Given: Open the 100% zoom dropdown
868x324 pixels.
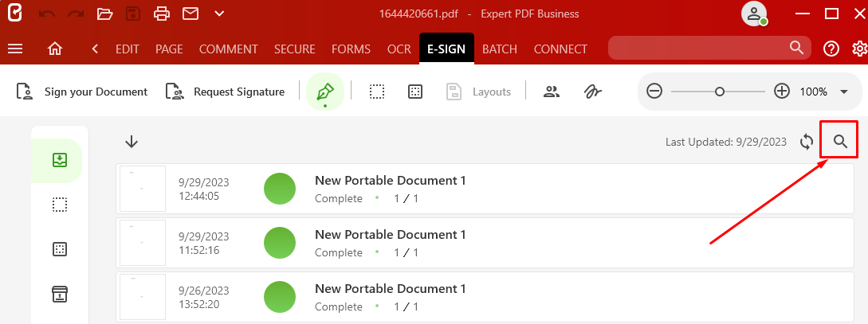Looking at the screenshot, I should coord(844,92).
